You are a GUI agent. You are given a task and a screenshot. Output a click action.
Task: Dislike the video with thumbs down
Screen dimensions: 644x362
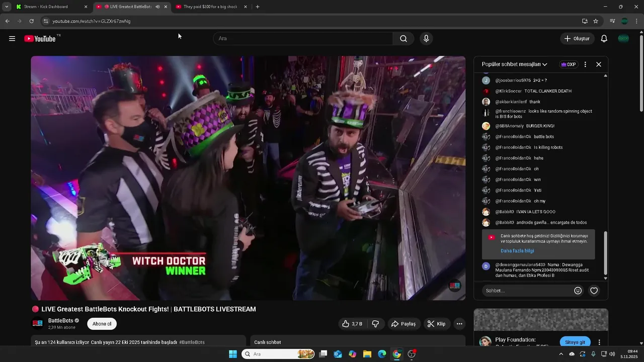[x=375, y=324]
